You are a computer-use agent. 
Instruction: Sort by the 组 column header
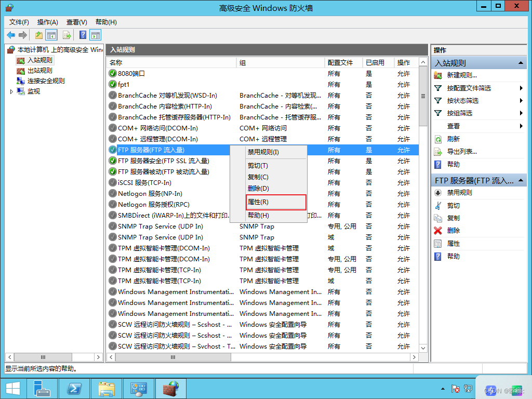coord(281,63)
